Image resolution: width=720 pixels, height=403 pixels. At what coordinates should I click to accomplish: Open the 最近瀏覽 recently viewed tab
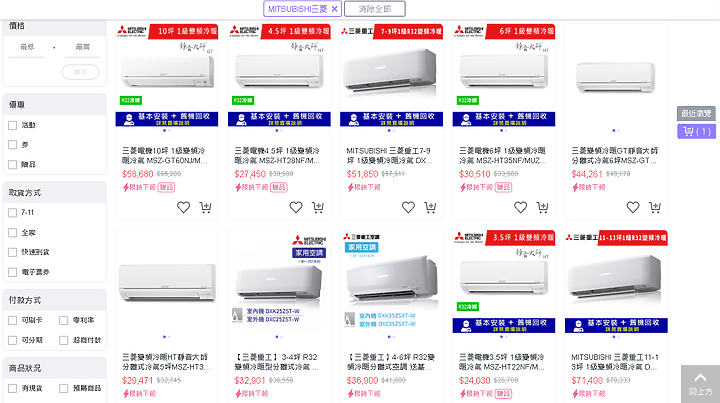point(696,113)
